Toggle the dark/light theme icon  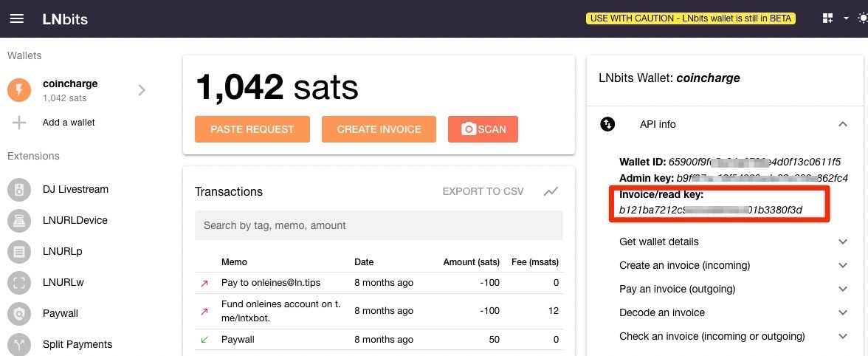pos(862,18)
